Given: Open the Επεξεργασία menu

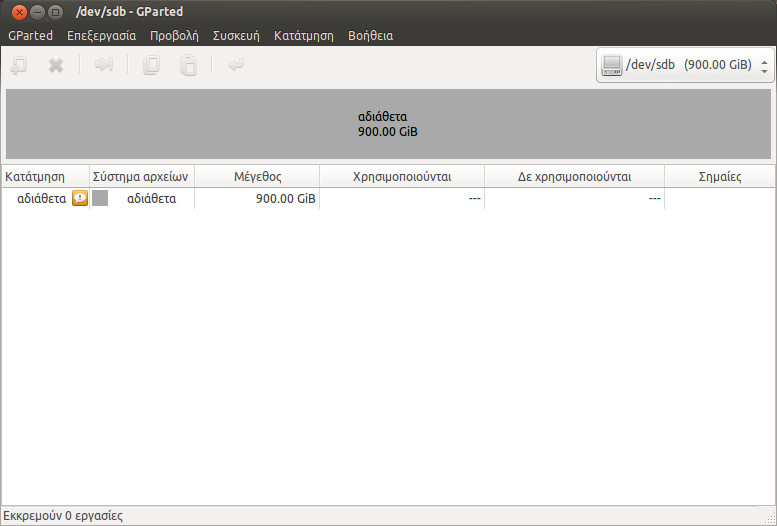Looking at the screenshot, I should pyautogui.click(x=102, y=36).
